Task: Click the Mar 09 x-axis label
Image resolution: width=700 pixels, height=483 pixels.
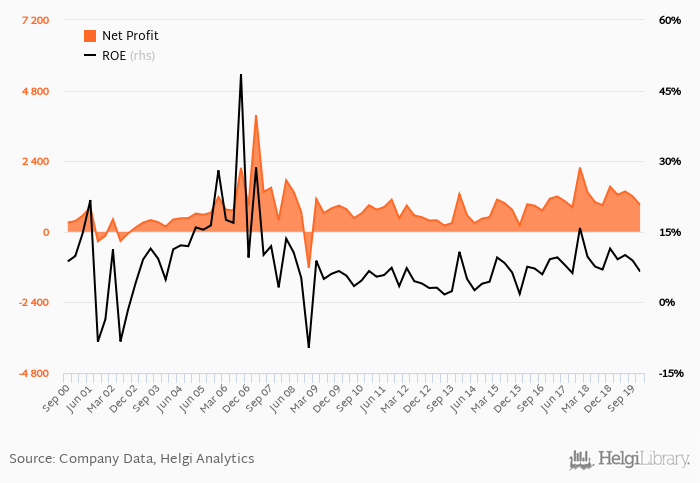Action: pyautogui.click(x=309, y=396)
